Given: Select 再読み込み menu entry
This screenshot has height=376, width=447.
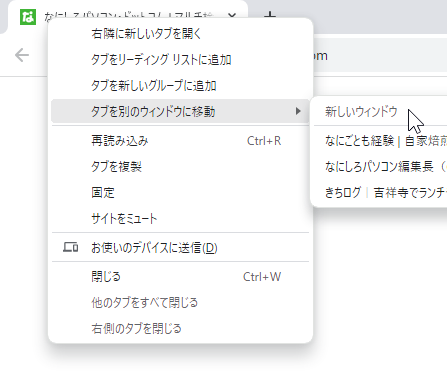Looking at the screenshot, I should [x=180, y=141].
